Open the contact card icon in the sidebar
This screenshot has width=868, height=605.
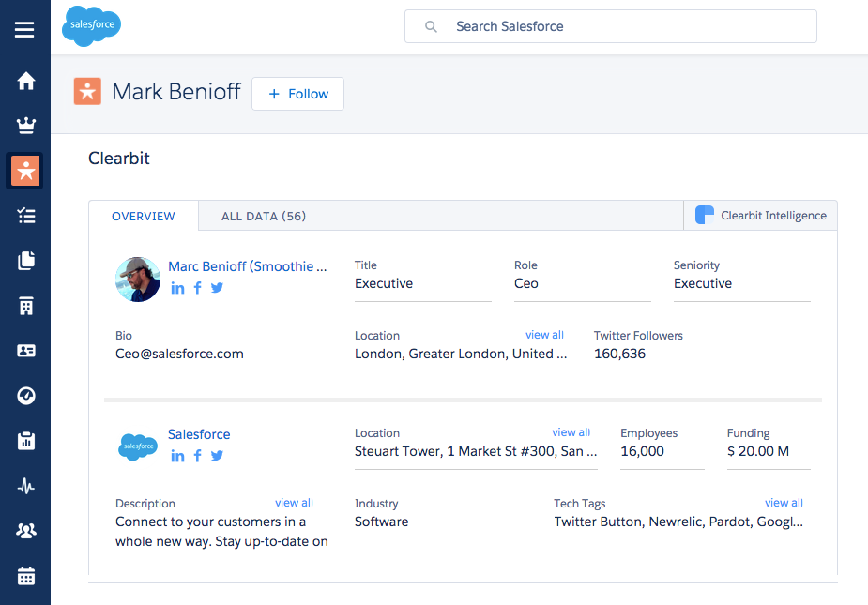pyautogui.click(x=24, y=350)
